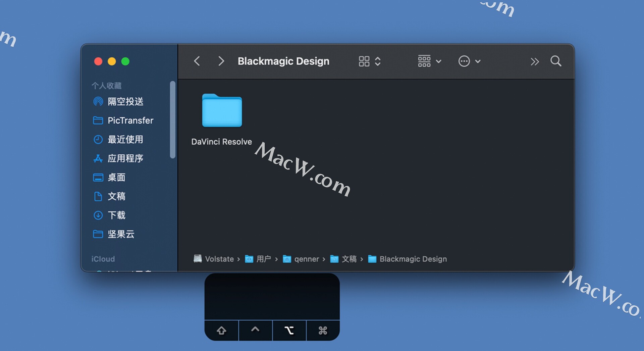644x351 pixels.
Task: Open the PicTransfer sidebar folder
Action: tap(130, 120)
